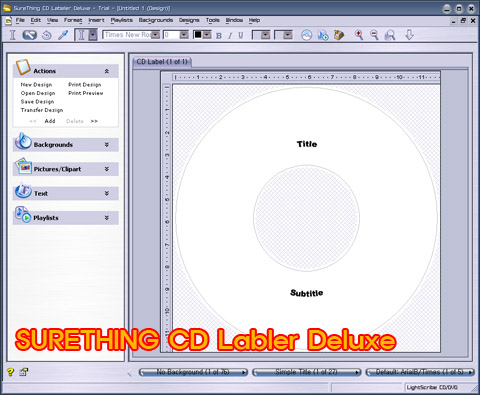Click the New Design link

(36, 85)
